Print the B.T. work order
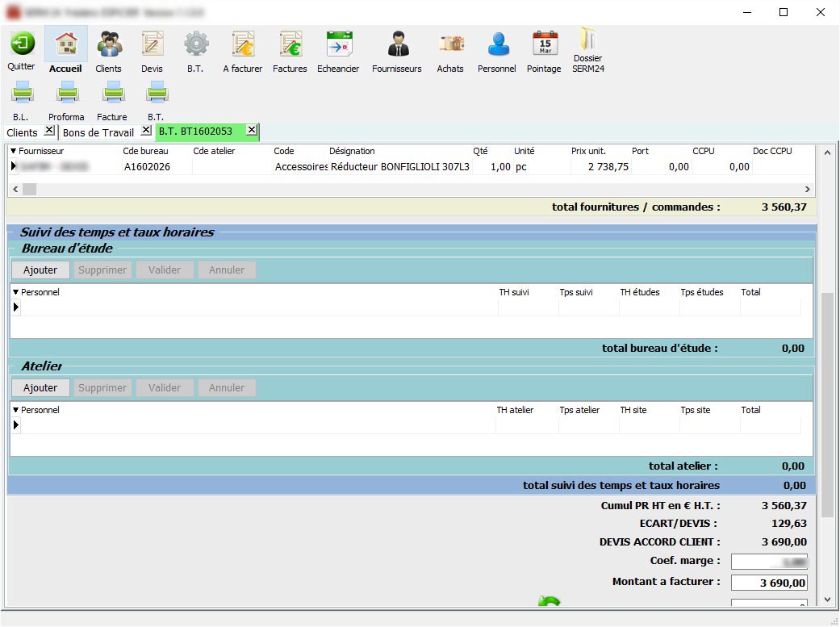840x627 pixels. pyautogui.click(x=157, y=92)
